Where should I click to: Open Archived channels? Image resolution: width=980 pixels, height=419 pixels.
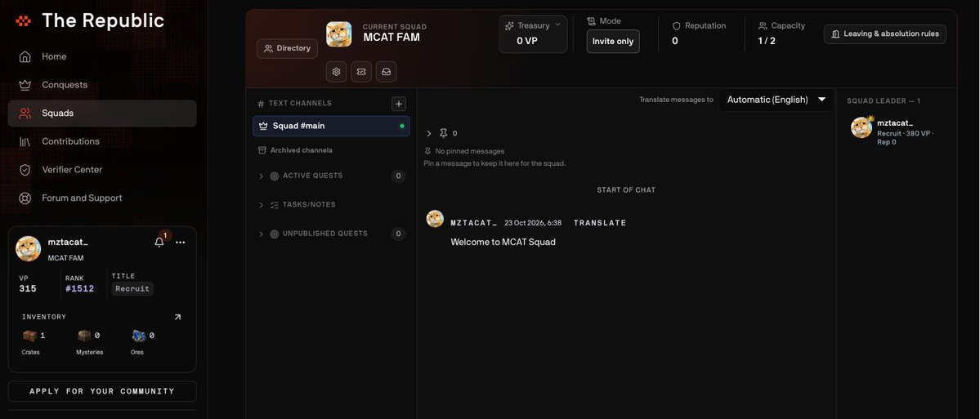[295, 150]
